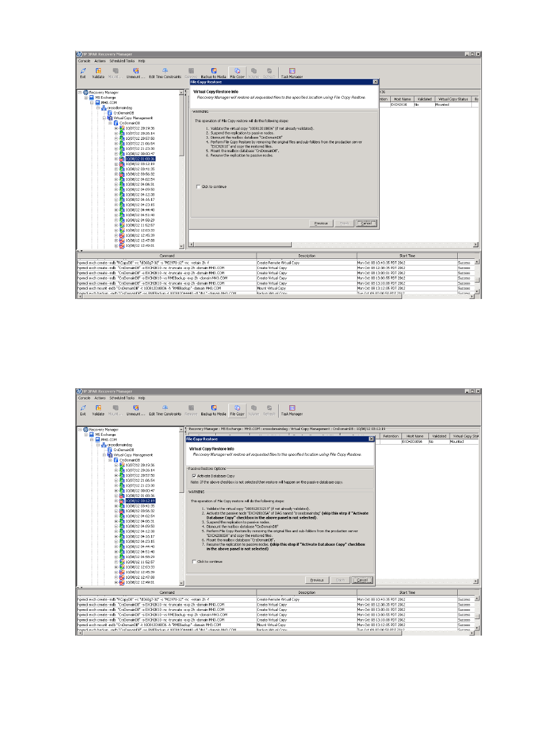Collapse the MS Exchange node in upper tree
560x746 pixels.
86,98
